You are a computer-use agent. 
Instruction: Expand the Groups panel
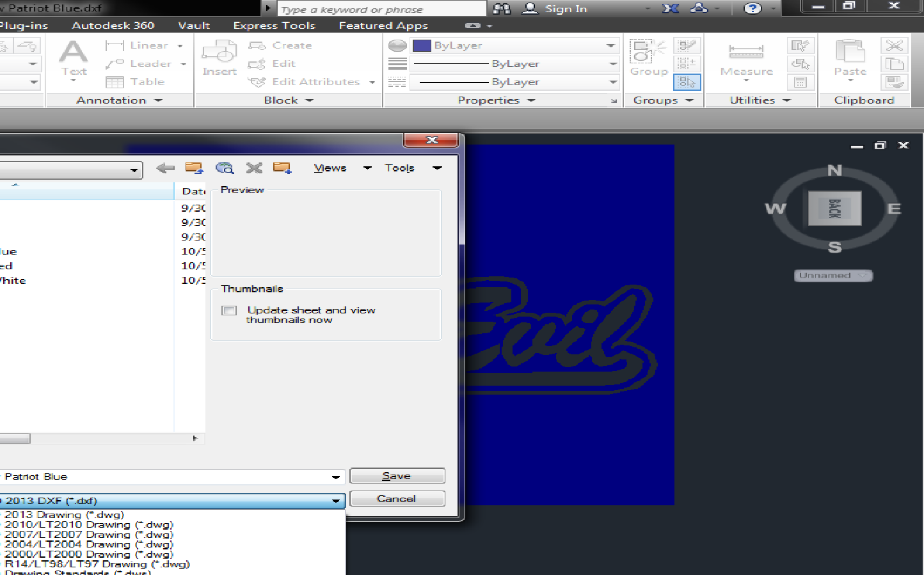click(x=663, y=100)
